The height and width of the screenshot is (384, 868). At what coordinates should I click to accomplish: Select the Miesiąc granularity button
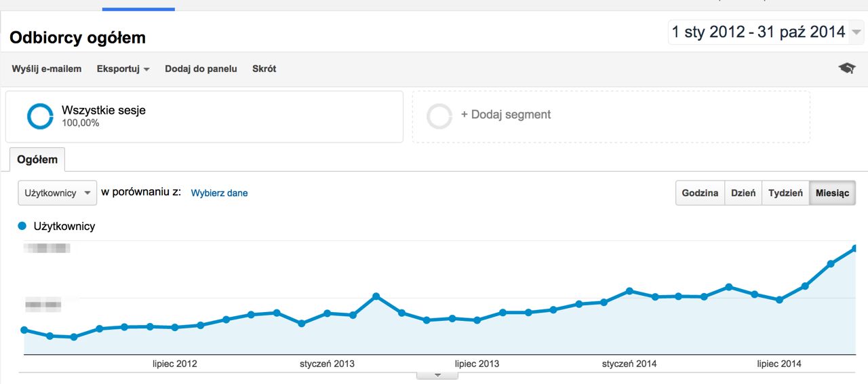click(832, 193)
